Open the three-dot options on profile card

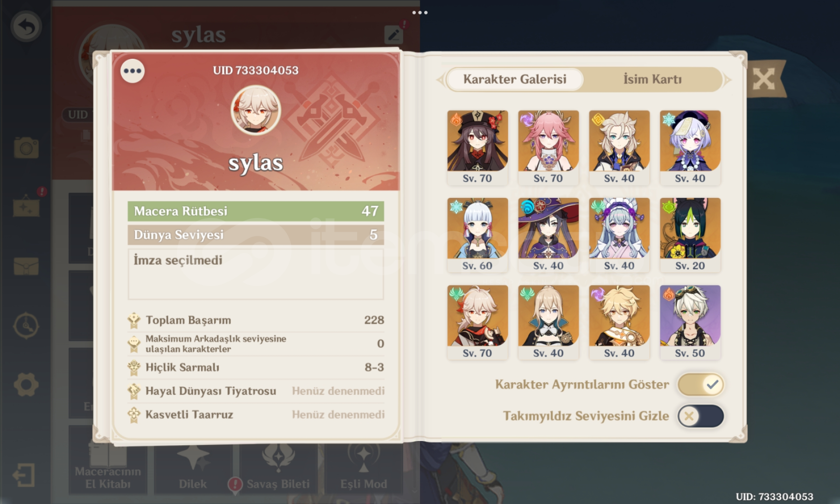pyautogui.click(x=133, y=71)
